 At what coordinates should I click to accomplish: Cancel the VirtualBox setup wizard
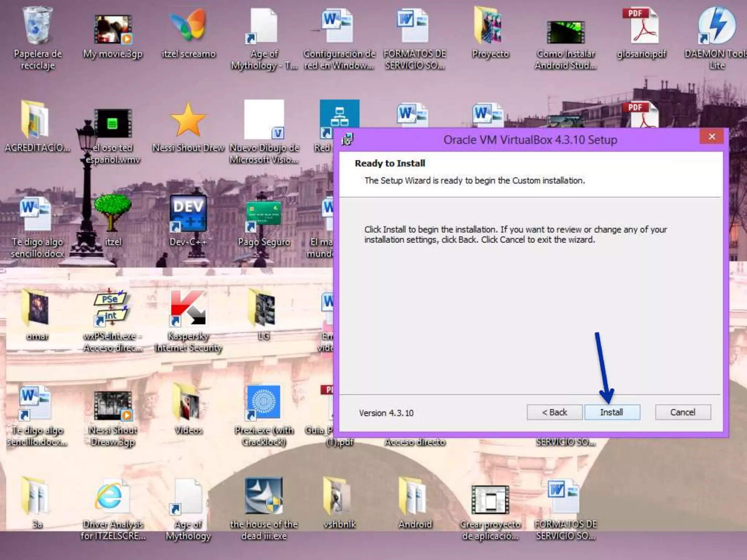pos(682,412)
